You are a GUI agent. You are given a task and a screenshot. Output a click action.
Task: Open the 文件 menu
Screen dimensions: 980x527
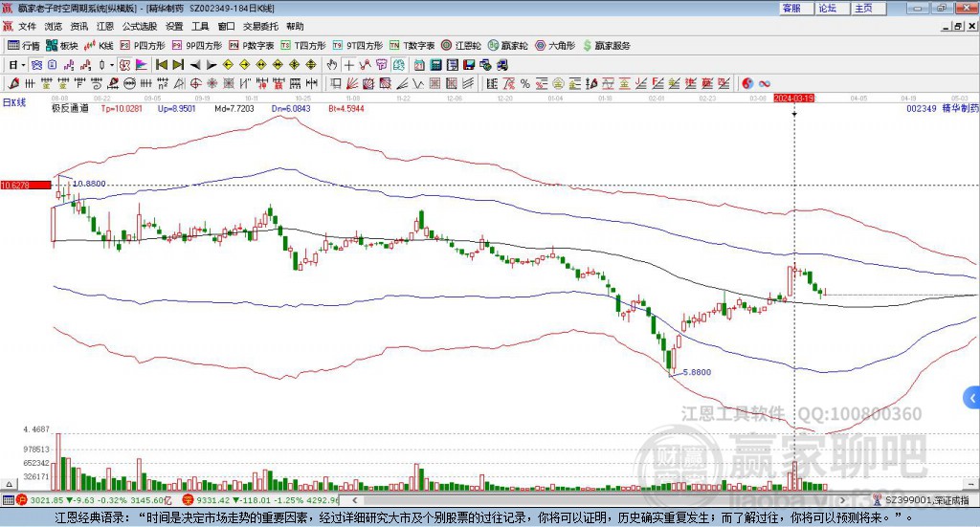(x=27, y=26)
